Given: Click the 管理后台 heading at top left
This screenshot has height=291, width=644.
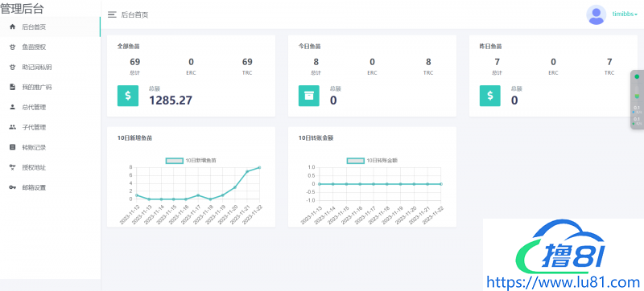Looking at the screenshot, I should pos(22,8).
